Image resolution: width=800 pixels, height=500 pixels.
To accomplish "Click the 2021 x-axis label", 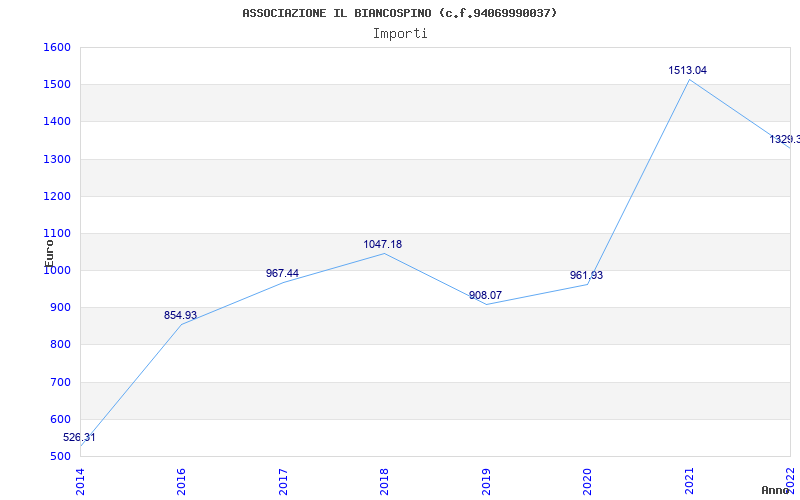I will (689, 482).
